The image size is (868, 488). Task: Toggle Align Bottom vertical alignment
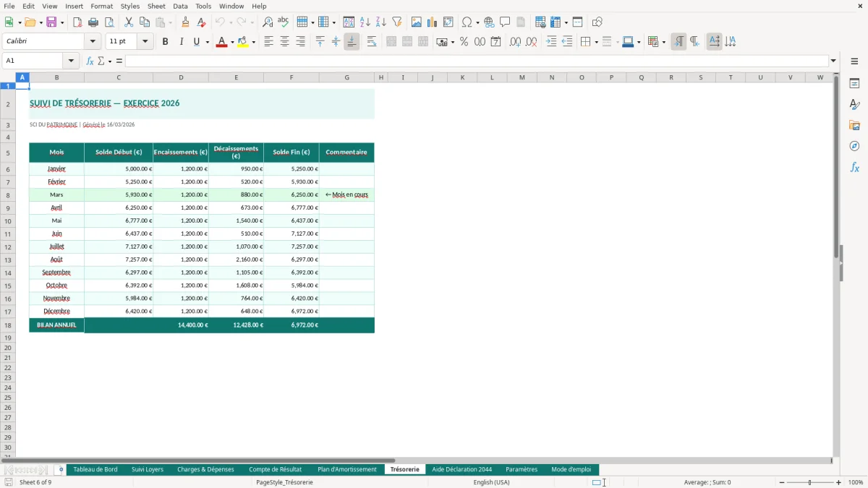[352, 42]
